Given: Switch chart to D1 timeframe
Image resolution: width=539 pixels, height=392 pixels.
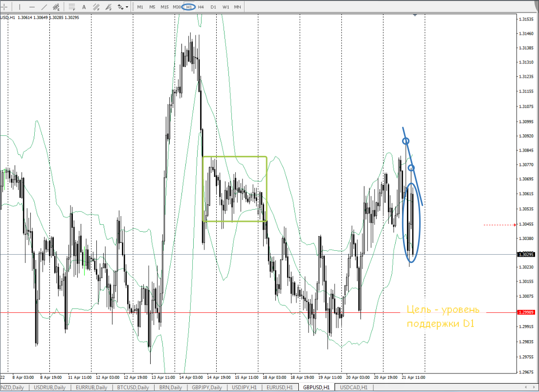Looking at the screenshot, I should [x=213, y=7].
